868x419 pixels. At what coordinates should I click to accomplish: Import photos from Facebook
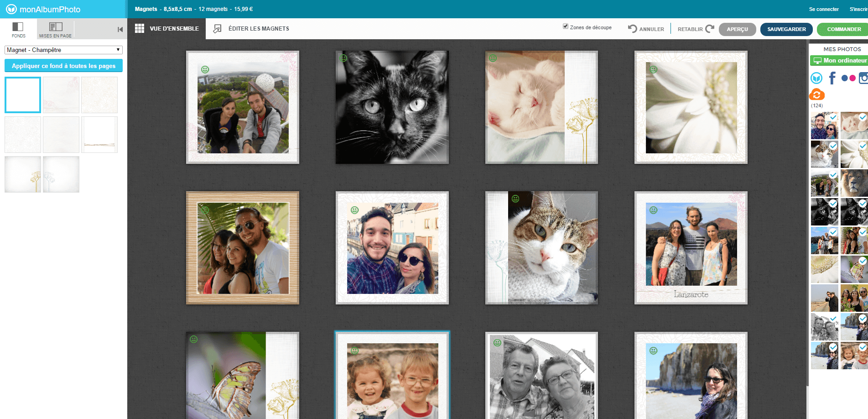pyautogui.click(x=832, y=79)
